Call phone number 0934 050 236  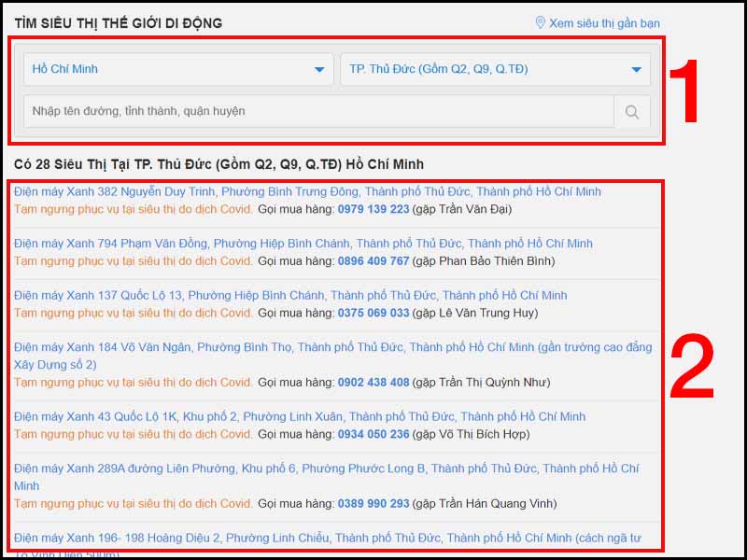pos(373,434)
